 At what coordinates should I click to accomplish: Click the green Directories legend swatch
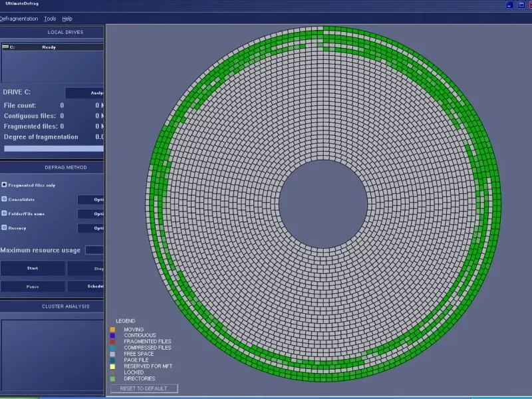(x=112, y=378)
